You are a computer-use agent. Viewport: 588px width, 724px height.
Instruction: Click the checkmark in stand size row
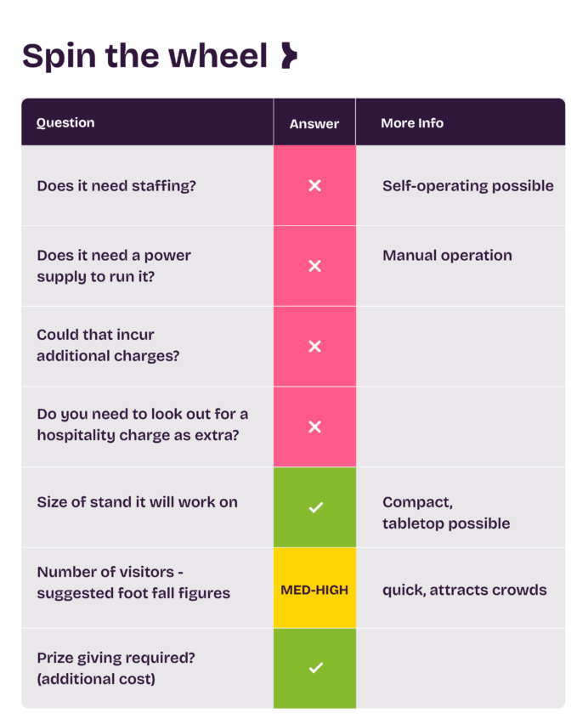(x=315, y=507)
